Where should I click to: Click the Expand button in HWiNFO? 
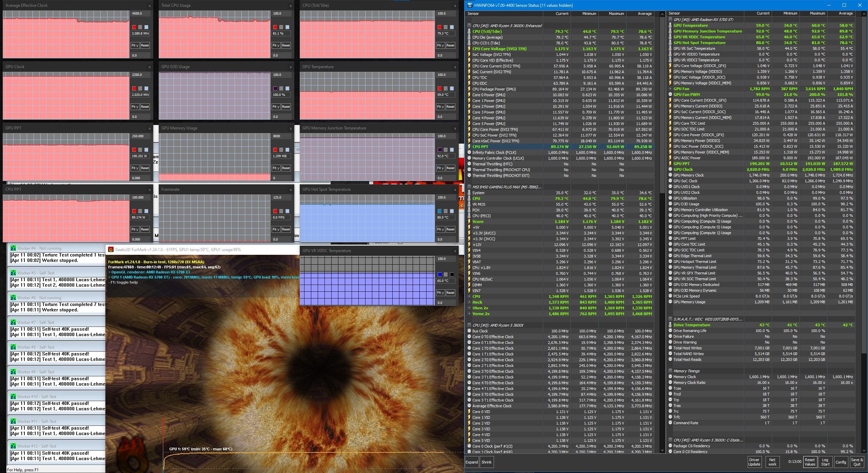pyautogui.click(x=472, y=462)
